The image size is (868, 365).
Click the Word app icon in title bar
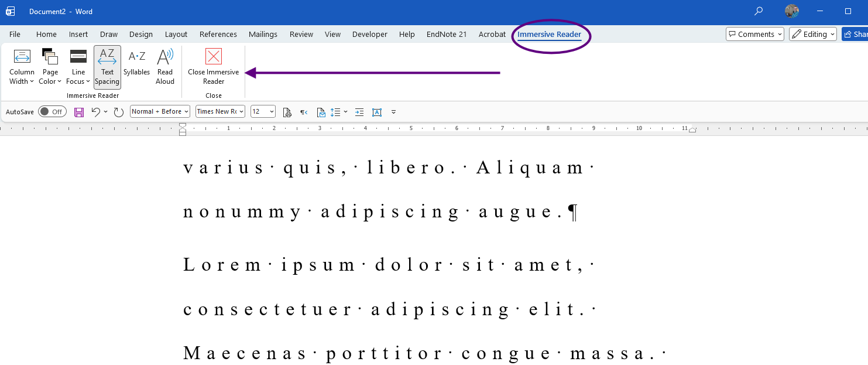point(11,11)
